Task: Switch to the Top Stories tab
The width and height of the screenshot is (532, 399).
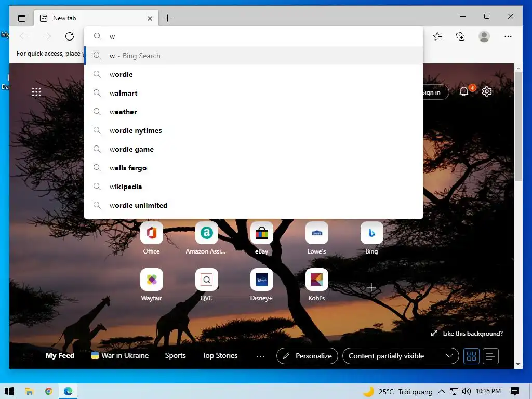Action: tap(220, 355)
